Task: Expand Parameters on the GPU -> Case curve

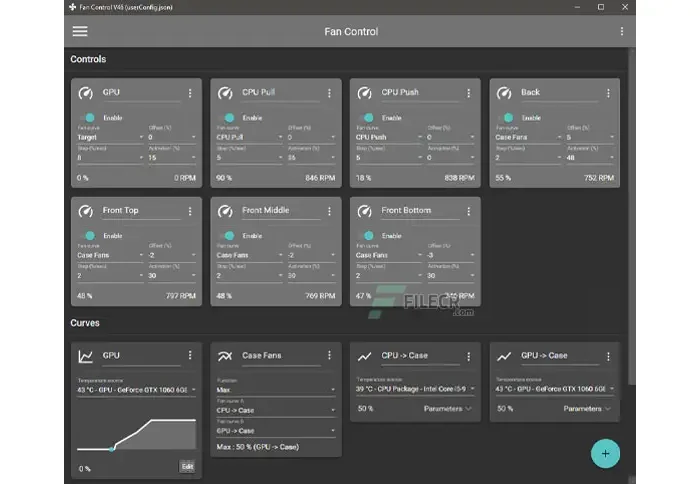Action: tap(585, 408)
